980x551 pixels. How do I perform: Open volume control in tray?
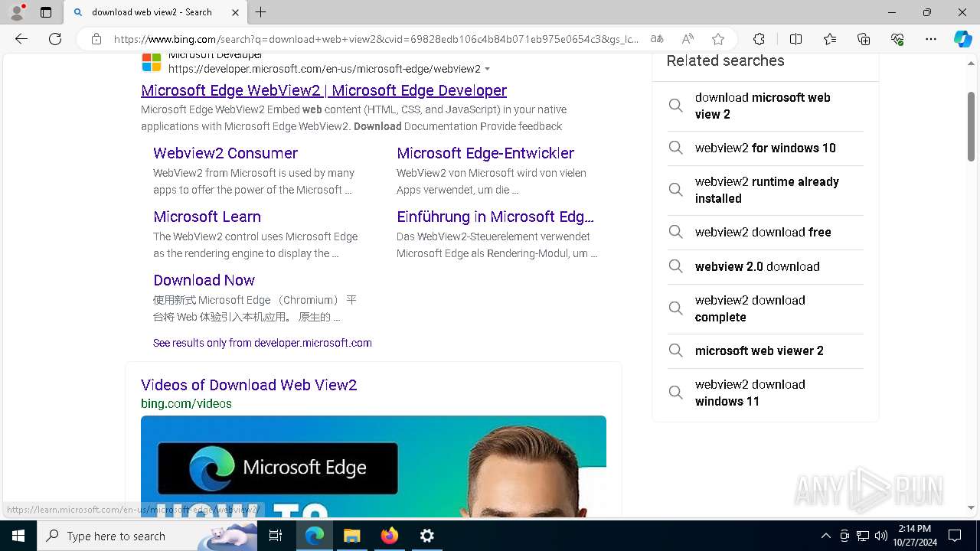click(x=881, y=536)
